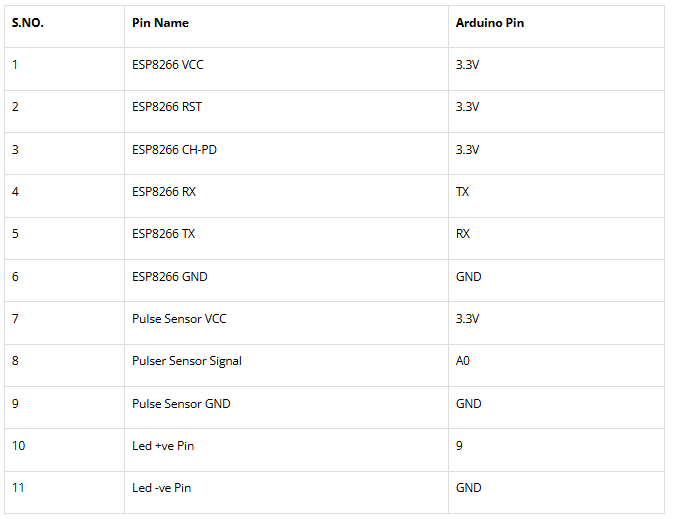Click serial number 10 cell
Viewport: 674px width, 519px height.
(x=19, y=446)
